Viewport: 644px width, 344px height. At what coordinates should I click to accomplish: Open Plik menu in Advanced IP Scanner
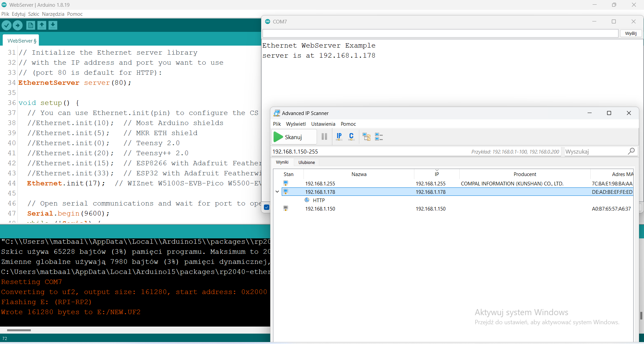pos(277,124)
